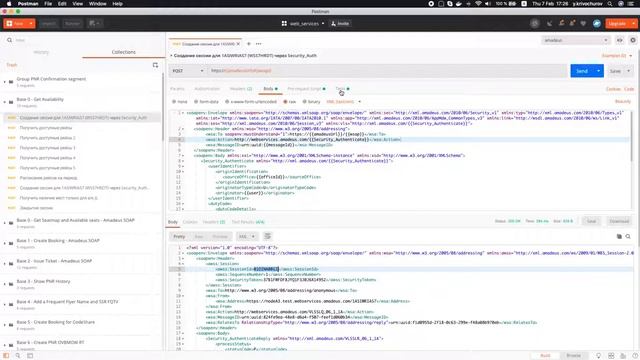Click the response Download button
The height and width of the screenshot is (360, 640).
coord(619,221)
